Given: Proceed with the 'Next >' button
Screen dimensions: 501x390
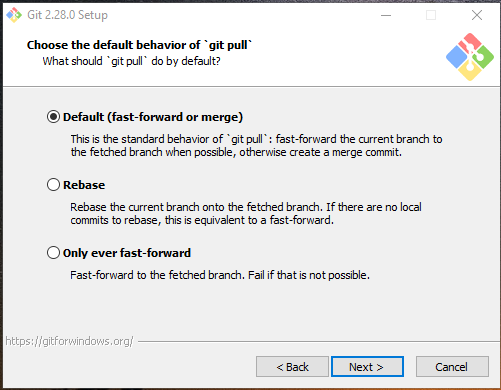Looking at the screenshot, I should [x=367, y=367].
